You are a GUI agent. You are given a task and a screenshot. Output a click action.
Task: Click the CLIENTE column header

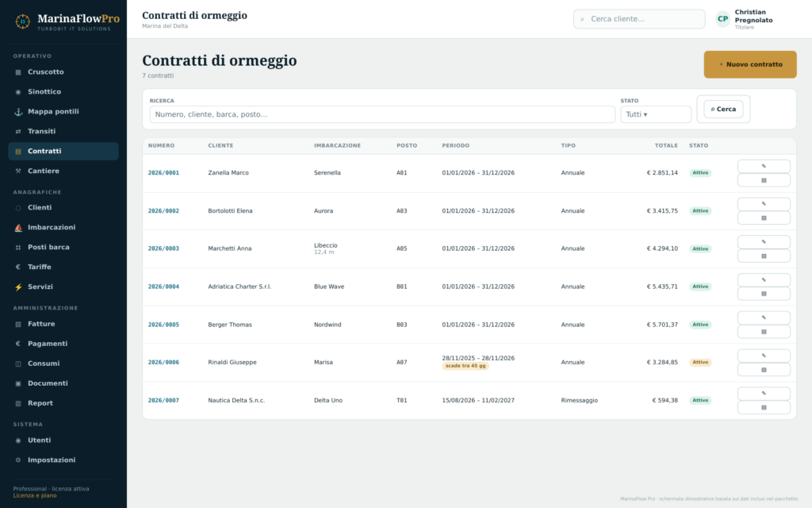(x=220, y=146)
